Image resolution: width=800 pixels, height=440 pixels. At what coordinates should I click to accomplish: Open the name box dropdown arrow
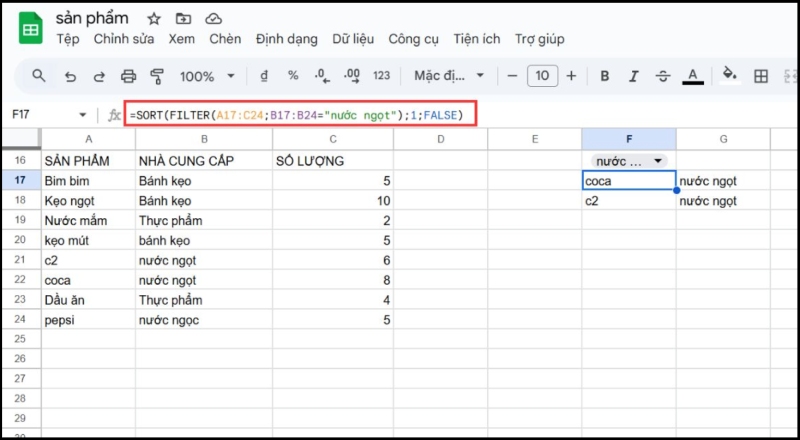[83, 115]
